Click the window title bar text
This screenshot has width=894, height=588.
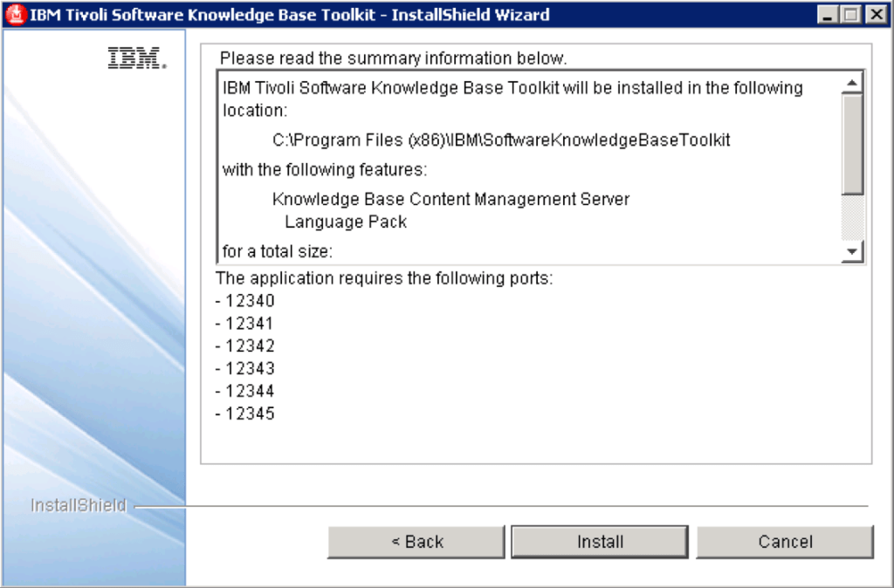(290, 15)
